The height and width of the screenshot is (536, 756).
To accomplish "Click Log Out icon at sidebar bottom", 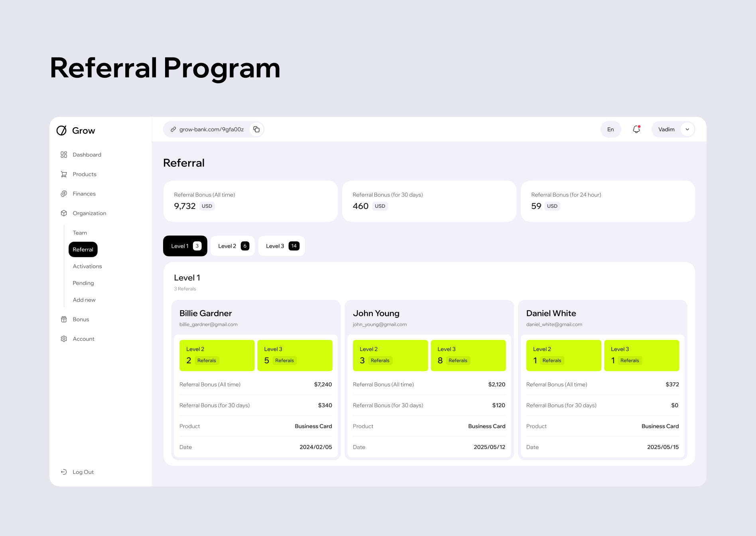I will 64,472.
